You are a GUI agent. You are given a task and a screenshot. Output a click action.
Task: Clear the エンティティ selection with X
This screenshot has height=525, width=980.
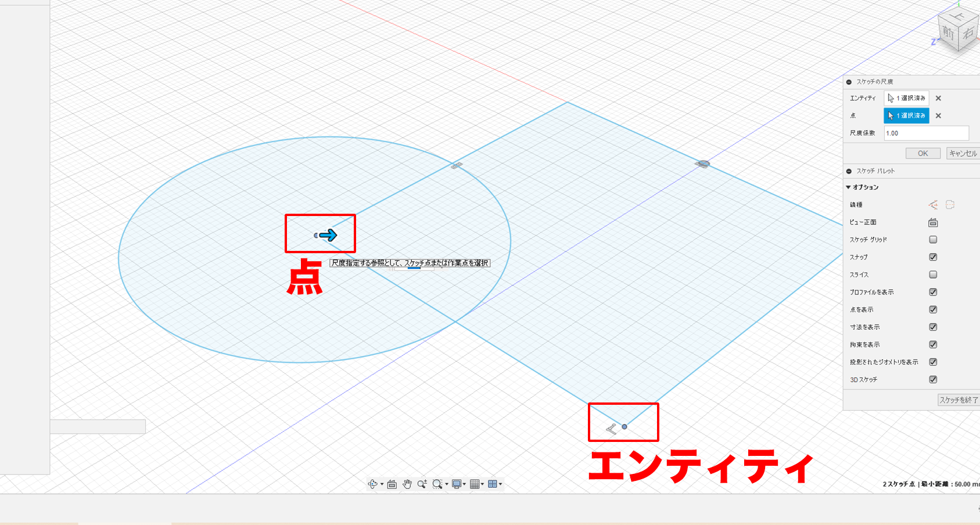pos(938,99)
